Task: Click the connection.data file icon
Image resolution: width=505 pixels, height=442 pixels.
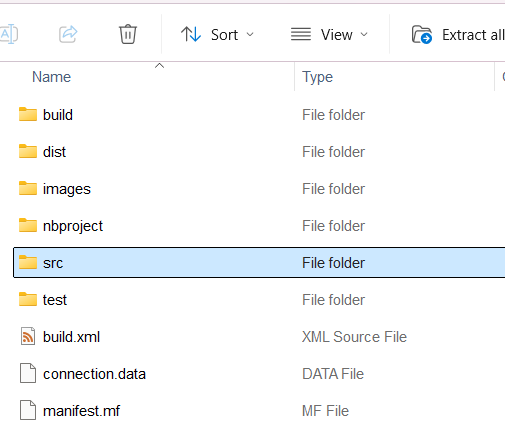Action: coord(28,373)
